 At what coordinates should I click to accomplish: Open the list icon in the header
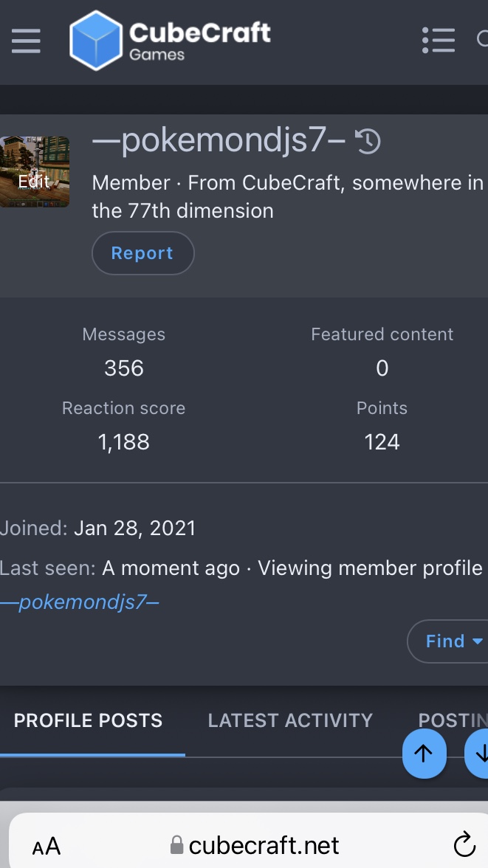(x=438, y=41)
